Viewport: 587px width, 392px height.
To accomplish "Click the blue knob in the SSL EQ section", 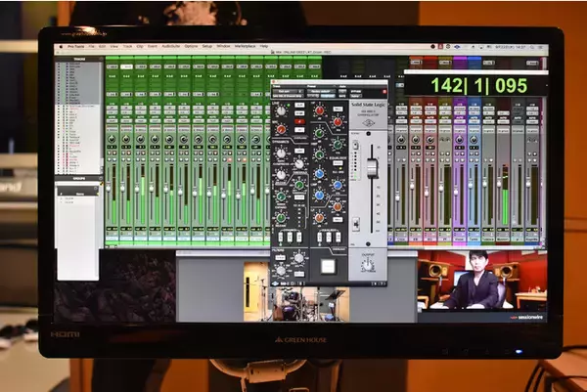I will coord(320,174).
